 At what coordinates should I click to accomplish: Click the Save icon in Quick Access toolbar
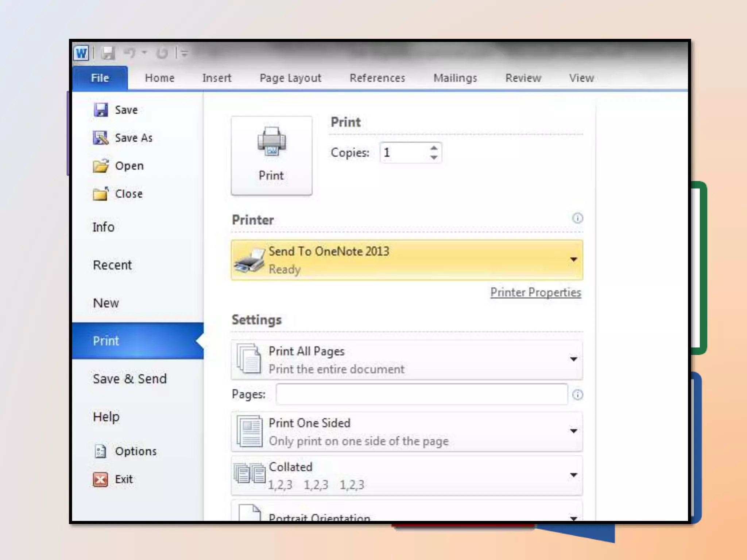[108, 54]
